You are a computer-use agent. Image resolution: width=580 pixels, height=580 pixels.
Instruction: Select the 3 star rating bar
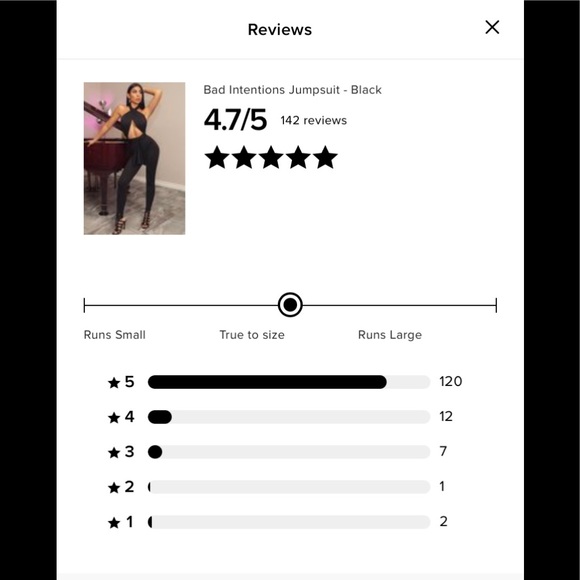289,452
